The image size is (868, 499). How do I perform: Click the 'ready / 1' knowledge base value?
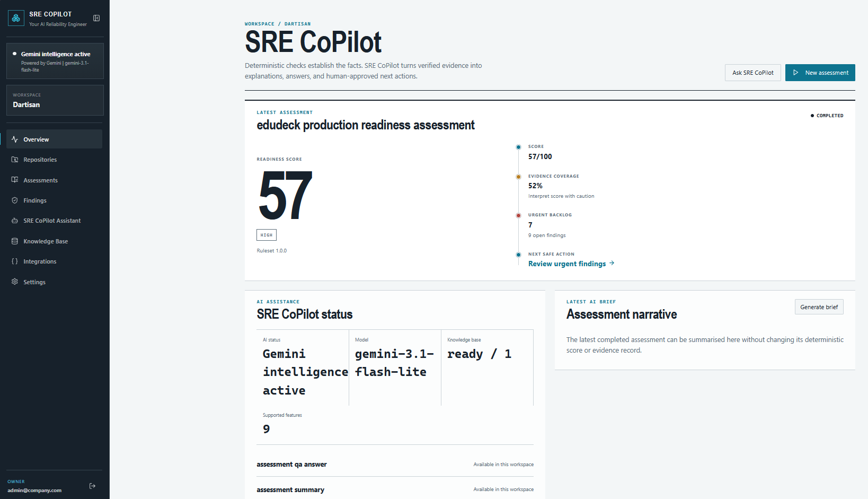click(x=479, y=354)
